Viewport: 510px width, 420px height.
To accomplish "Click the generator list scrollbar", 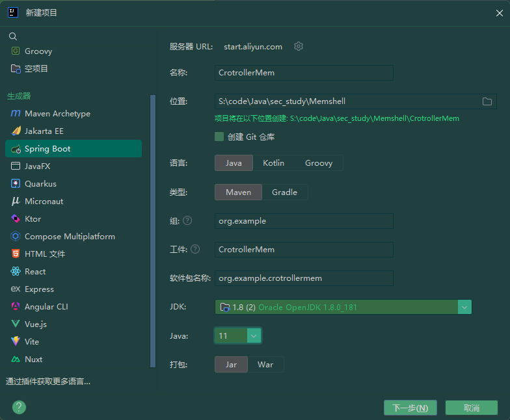I will click(153, 231).
